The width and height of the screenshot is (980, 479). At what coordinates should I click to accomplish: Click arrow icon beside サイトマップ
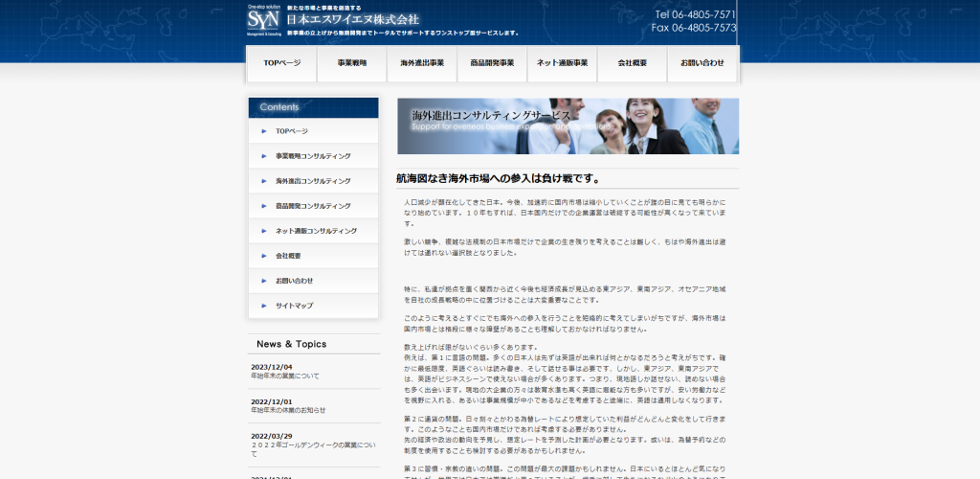tap(264, 306)
